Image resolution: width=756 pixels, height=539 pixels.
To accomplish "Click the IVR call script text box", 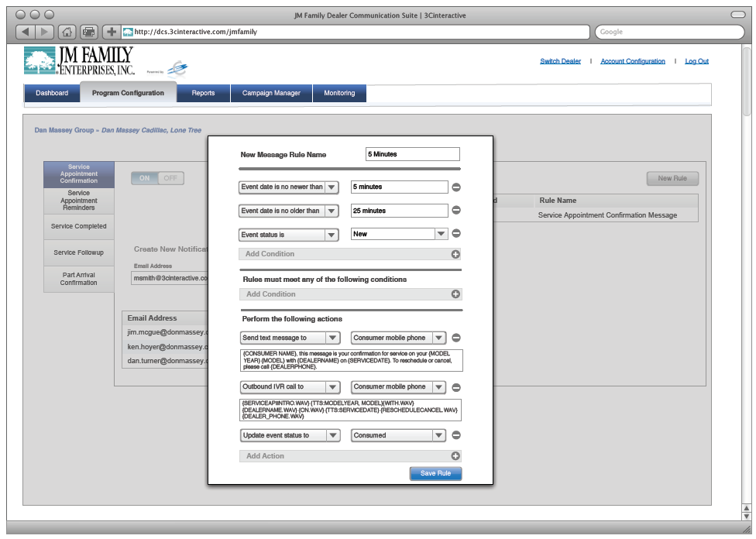I will (351, 410).
